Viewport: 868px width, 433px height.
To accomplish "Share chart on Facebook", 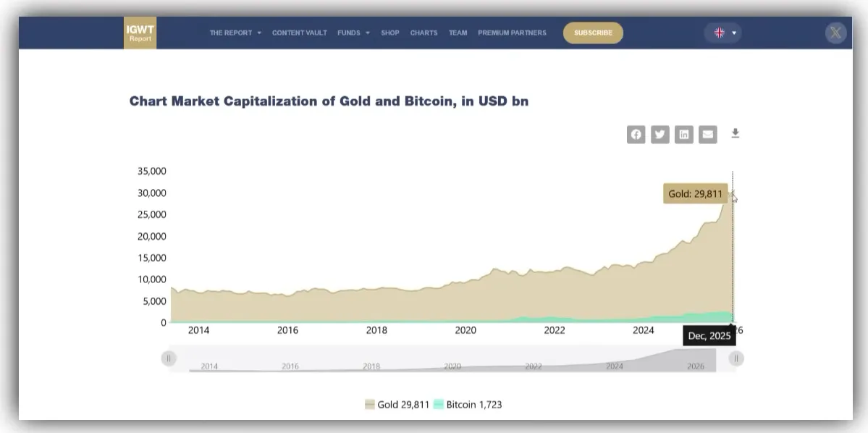I will (x=636, y=134).
